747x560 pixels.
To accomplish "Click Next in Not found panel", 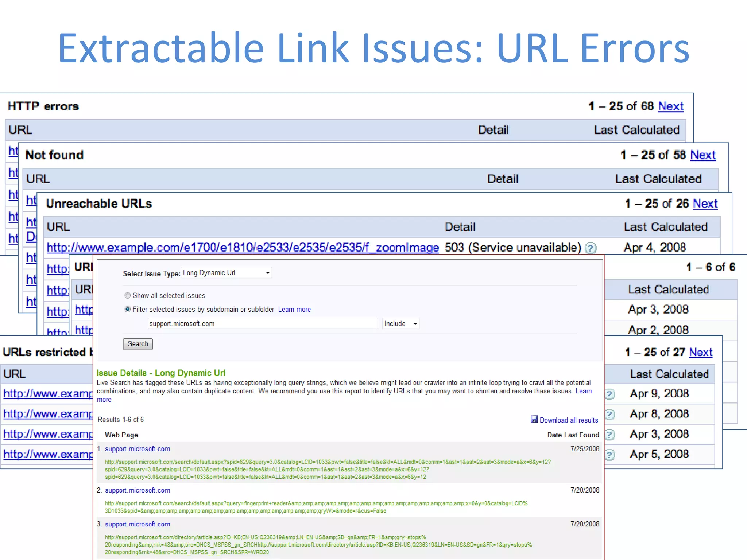I will (703, 155).
